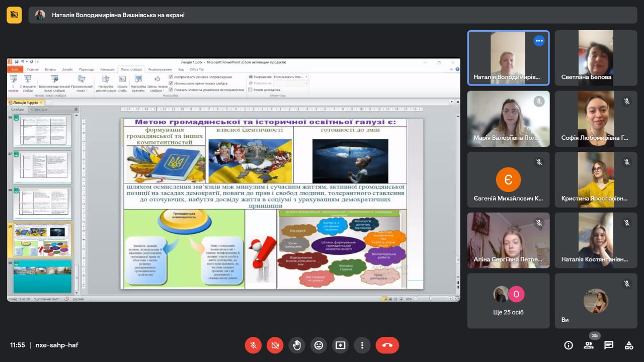This screenshot has width=644, height=362.
Task: Switch to the Структура tab in slide pane
Action: click(39, 109)
